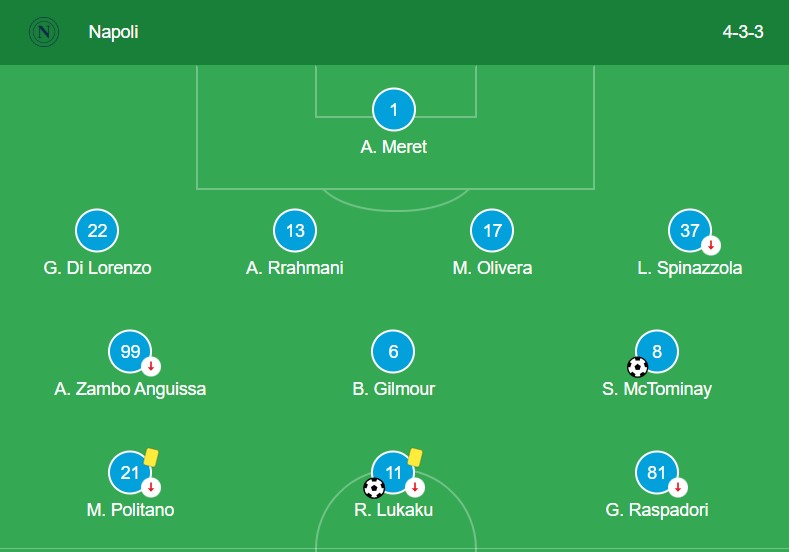Screen dimensions: 789x552
Task: Click Politano's yellow card icon
Action: [x=151, y=457]
